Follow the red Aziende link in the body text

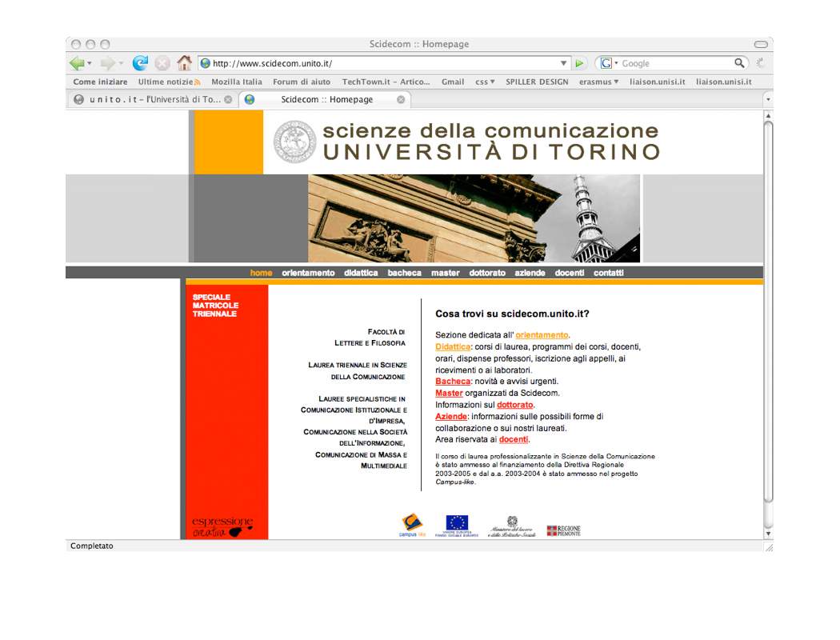point(451,416)
